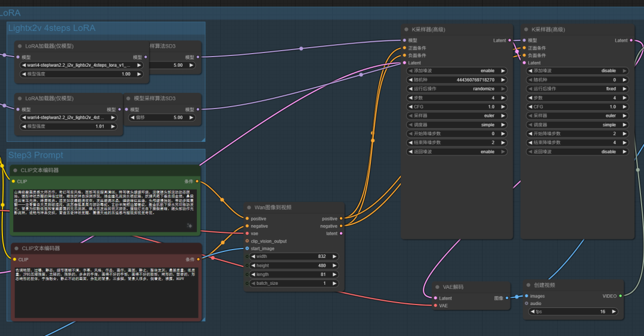Collapse the LoRA加载器 node with strength 1.00
This screenshot has height=336, width=644.
pyautogui.click(x=20, y=46)
